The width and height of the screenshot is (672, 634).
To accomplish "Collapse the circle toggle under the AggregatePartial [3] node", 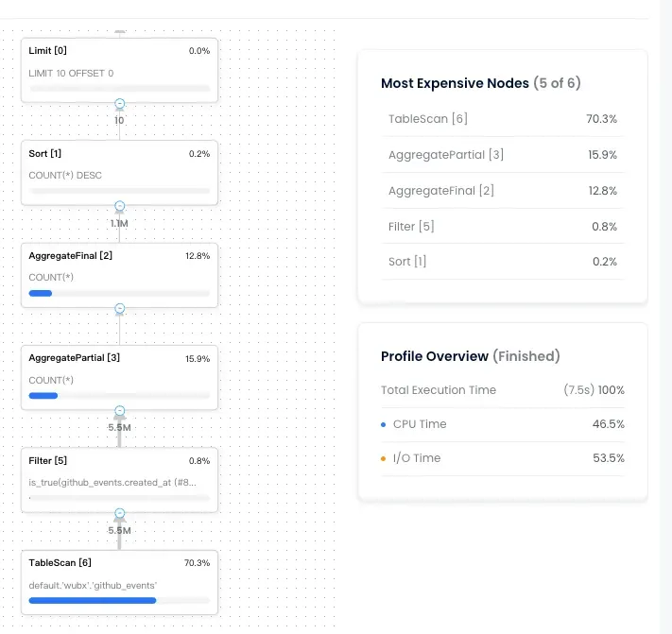I will coord(120,410).
